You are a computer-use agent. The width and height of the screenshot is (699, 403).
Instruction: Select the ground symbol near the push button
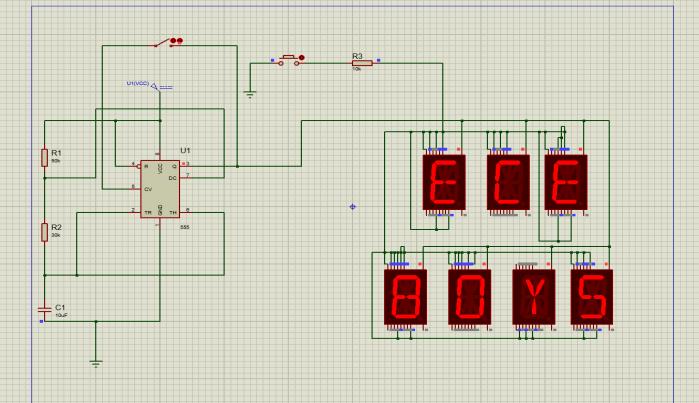tap(250, 94)
